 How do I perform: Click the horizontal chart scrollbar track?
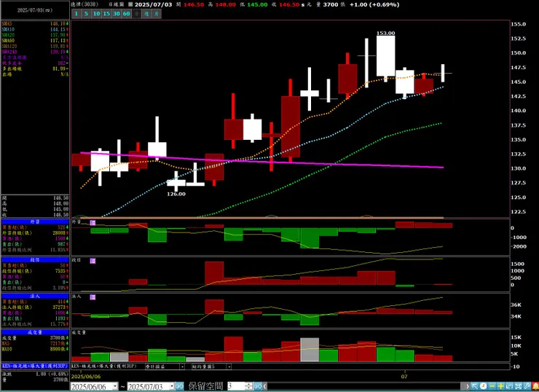(363, 386)
